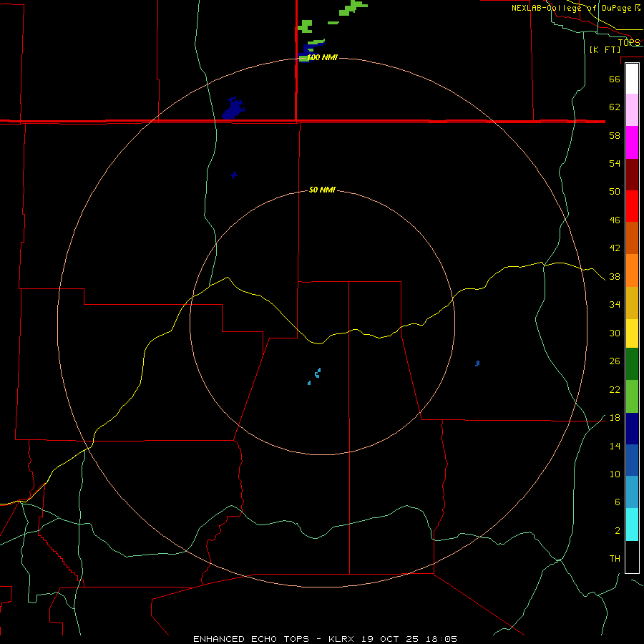
Task: Click the magenta legend swatch
Action: tap(632, 142)
